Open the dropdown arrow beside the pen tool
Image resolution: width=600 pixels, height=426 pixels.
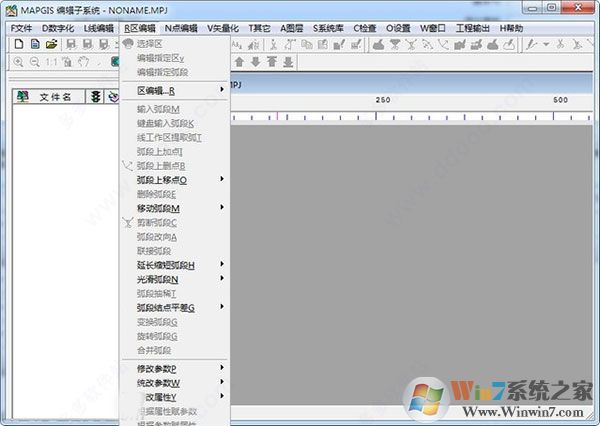(546, 44)
